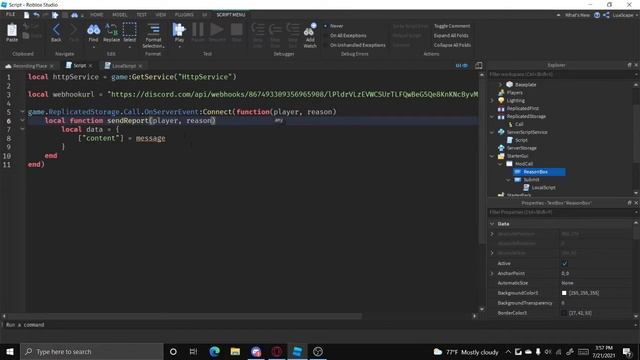Open the Find binoculars tool

[x=93, y=29]
